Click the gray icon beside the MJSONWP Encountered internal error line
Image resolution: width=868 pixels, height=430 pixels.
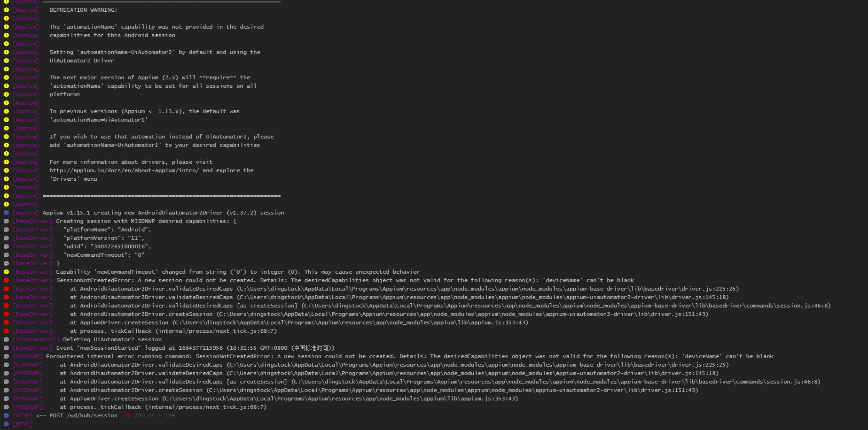[6, 356]
